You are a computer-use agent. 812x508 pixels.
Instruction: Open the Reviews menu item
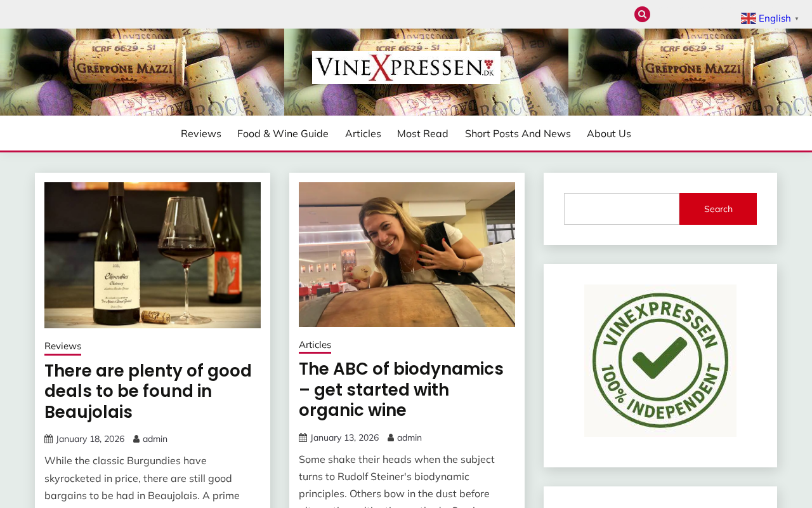(201, 133)
